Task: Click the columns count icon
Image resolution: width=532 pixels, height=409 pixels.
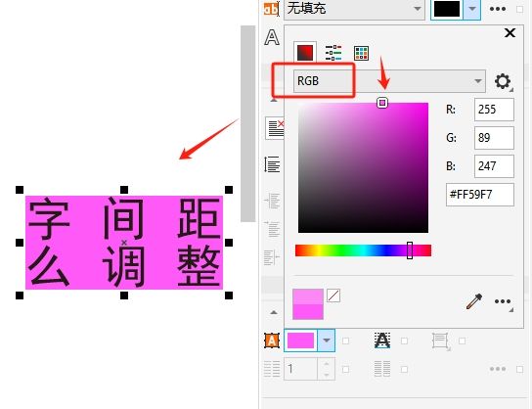Action: click(272, 369)
